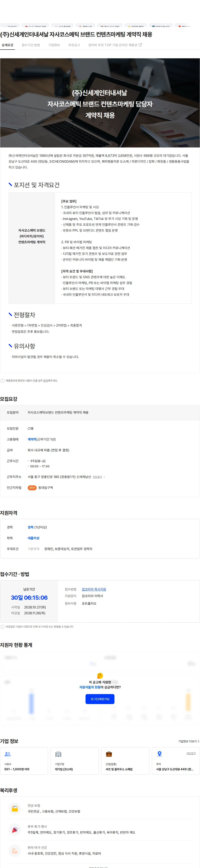Open the 기업정보 tab
The height and width of the screenshot is (868, 200).
click(54, 45)
